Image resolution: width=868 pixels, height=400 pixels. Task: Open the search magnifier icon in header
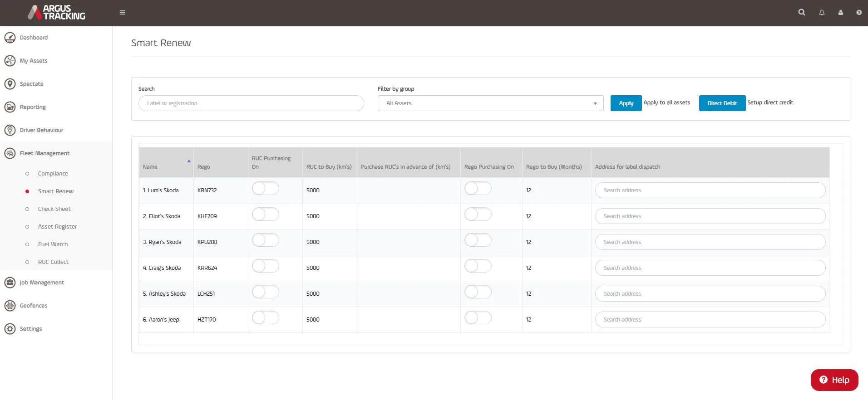coord(802,12)
